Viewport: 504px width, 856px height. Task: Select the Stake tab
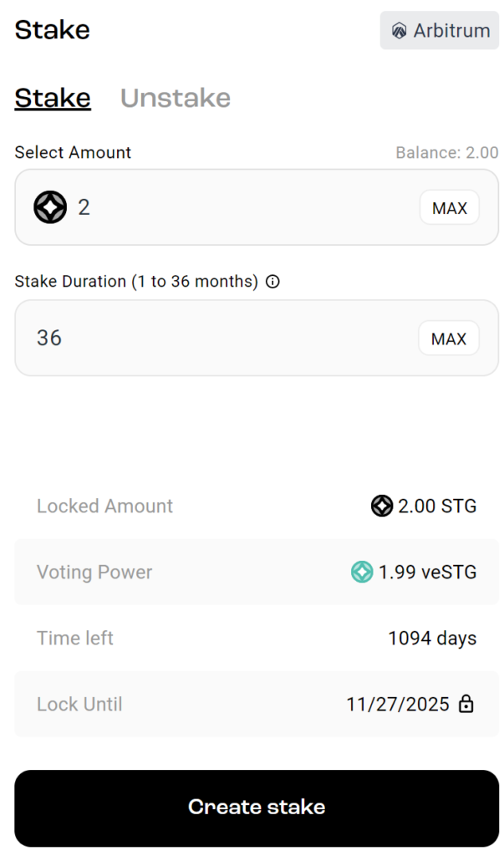pyautogui.click(x=53, y=98)
